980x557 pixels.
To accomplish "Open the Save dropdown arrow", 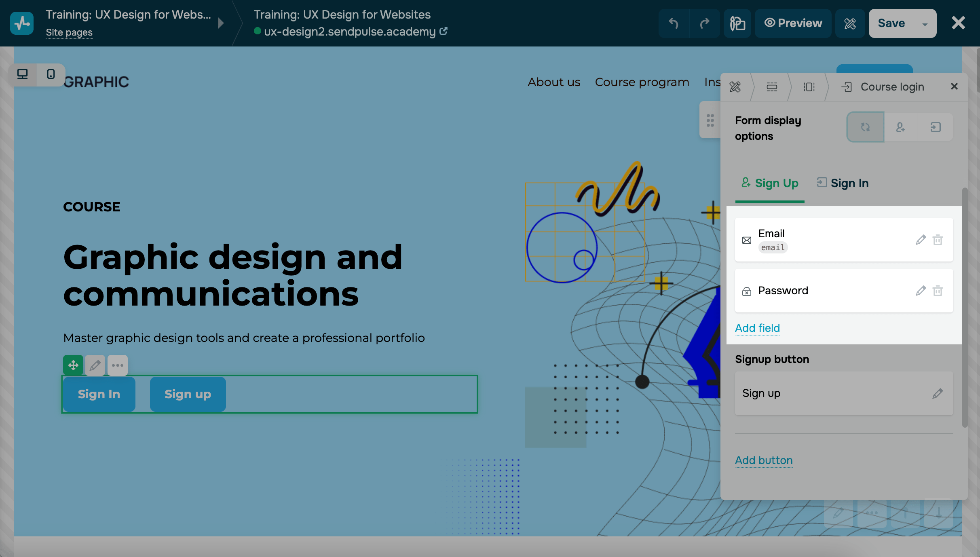I will [925, 24].
